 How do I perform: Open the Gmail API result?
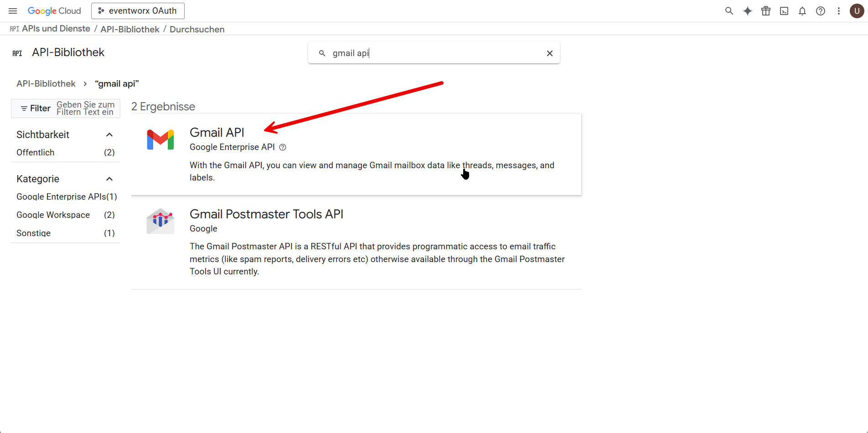[217, 132]
